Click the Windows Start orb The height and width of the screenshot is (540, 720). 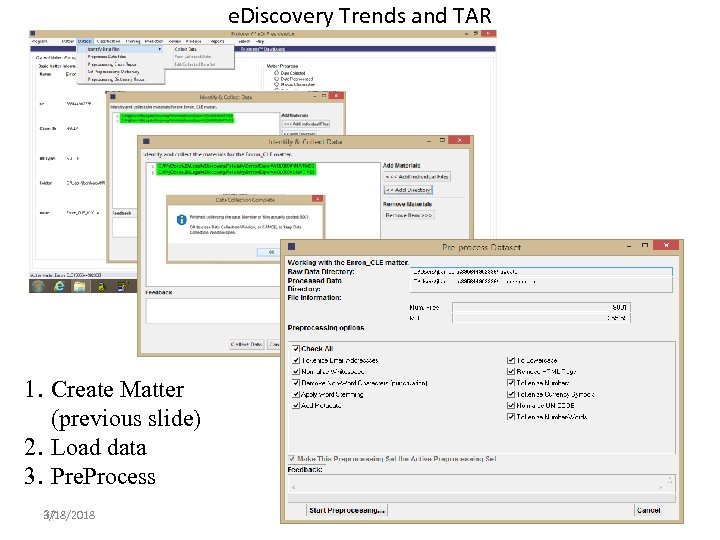click(39, 287)
